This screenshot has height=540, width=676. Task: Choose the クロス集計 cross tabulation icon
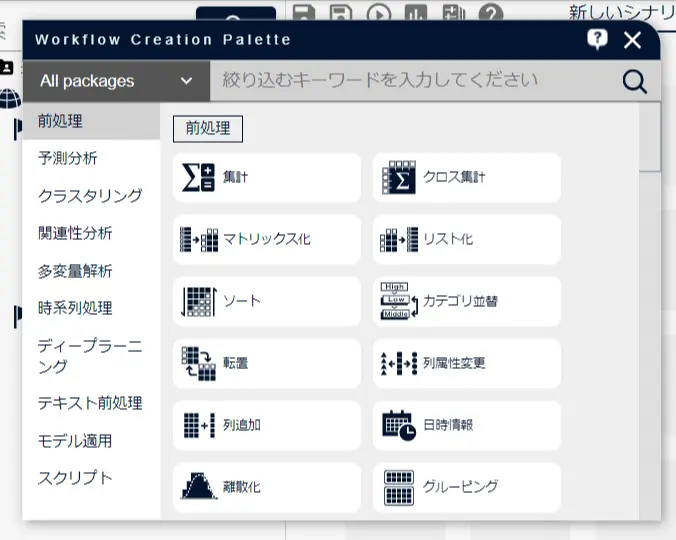point(399,177)
